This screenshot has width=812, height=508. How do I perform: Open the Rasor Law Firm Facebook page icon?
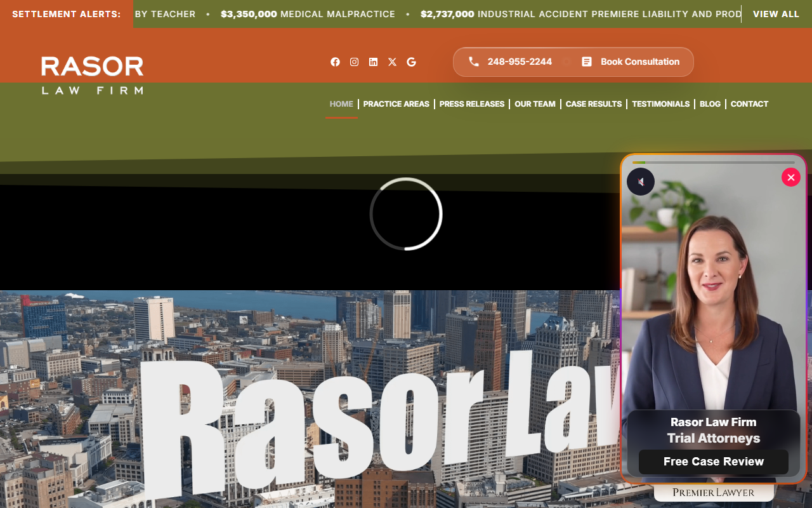(335, 62)
